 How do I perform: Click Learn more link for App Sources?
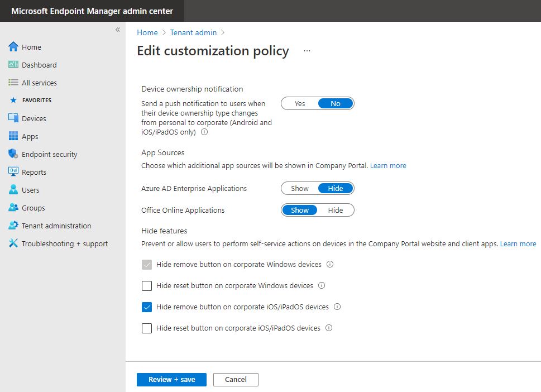coord(388,166)
